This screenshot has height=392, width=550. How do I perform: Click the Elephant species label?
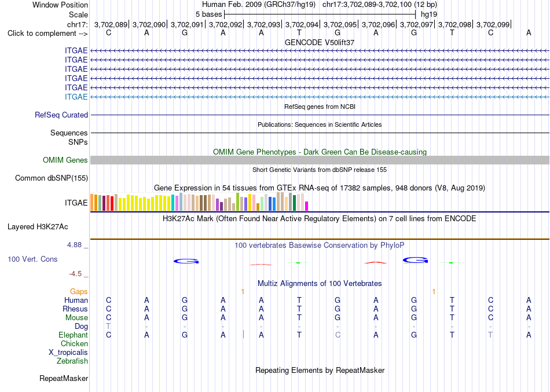73,335
